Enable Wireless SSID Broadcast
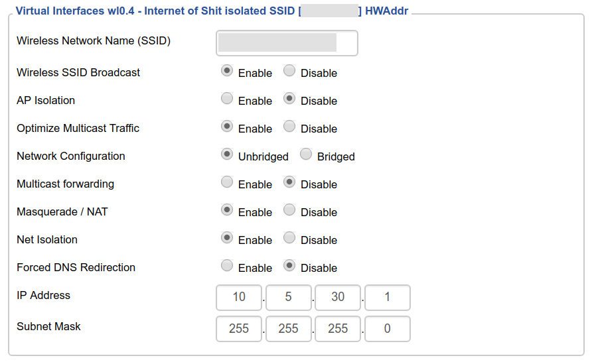 pos(227,71)
